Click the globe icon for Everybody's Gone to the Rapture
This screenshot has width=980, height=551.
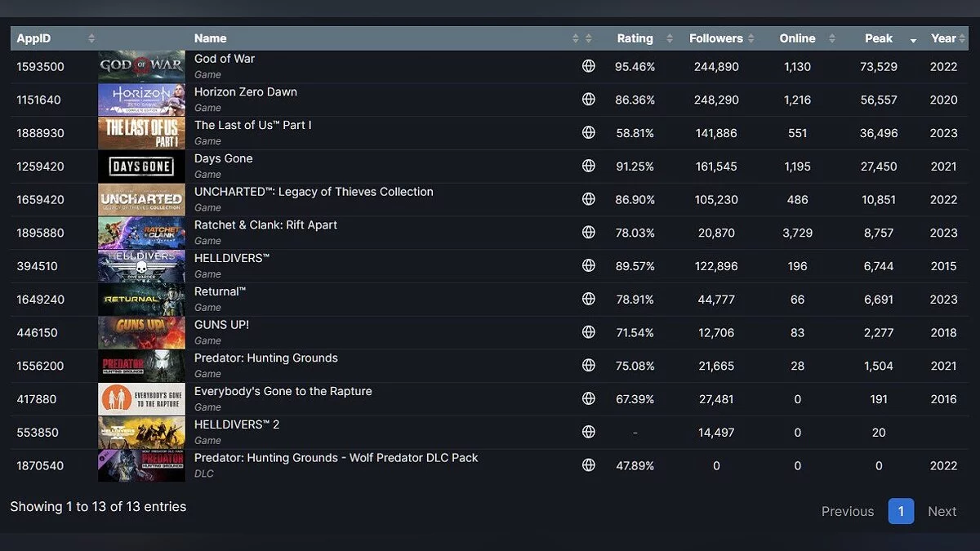(x=588, y=398)
